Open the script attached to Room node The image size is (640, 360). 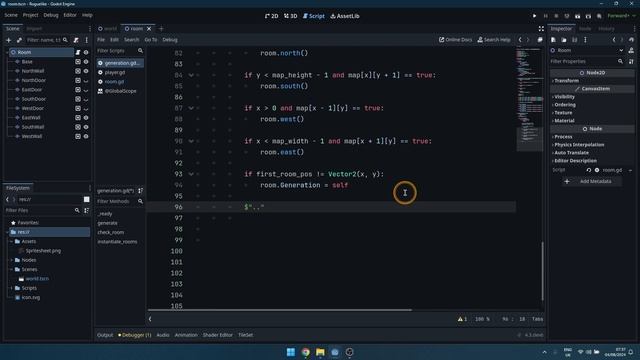point(78,52)
